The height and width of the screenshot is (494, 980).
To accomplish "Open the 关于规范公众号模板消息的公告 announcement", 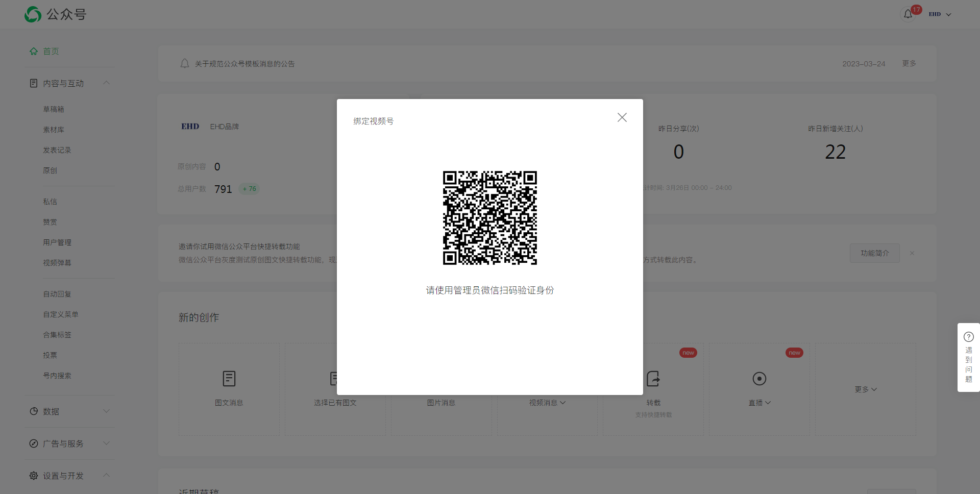I will pos(245,64).
